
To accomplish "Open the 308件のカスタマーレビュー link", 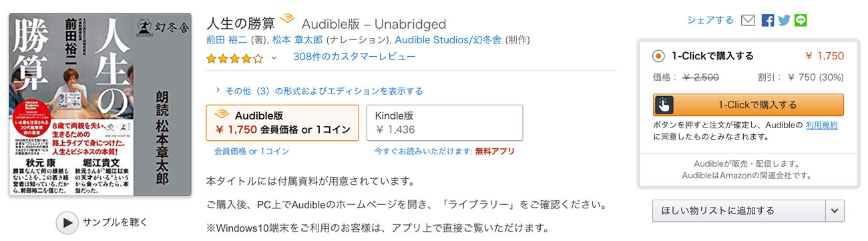I will 354,57.
